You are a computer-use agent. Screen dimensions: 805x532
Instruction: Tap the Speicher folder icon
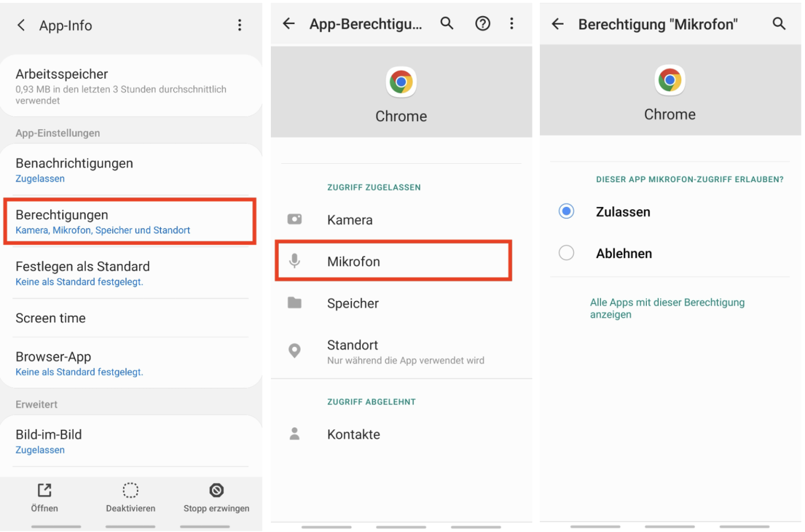point(294,303)
